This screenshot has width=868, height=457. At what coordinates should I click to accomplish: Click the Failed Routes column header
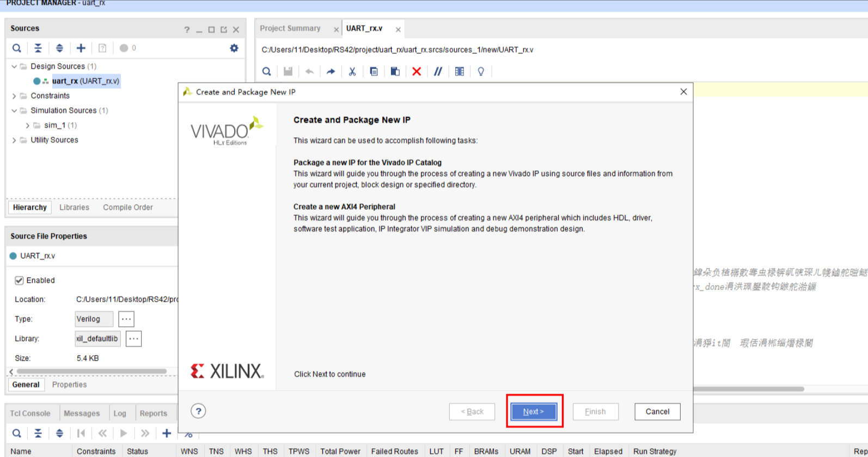(395, 451)
